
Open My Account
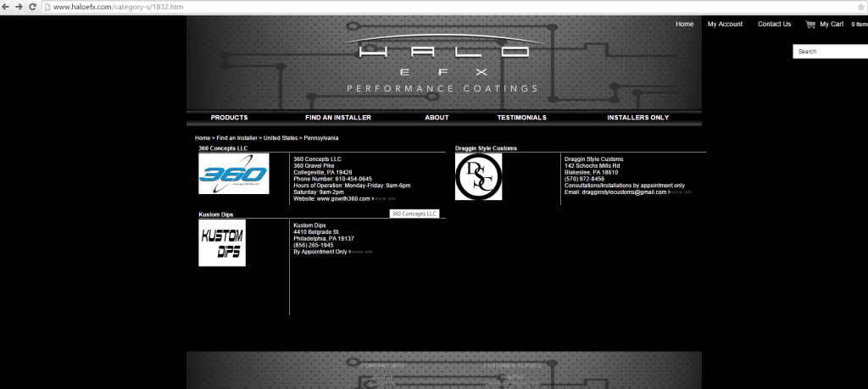[x=725, y=25]
